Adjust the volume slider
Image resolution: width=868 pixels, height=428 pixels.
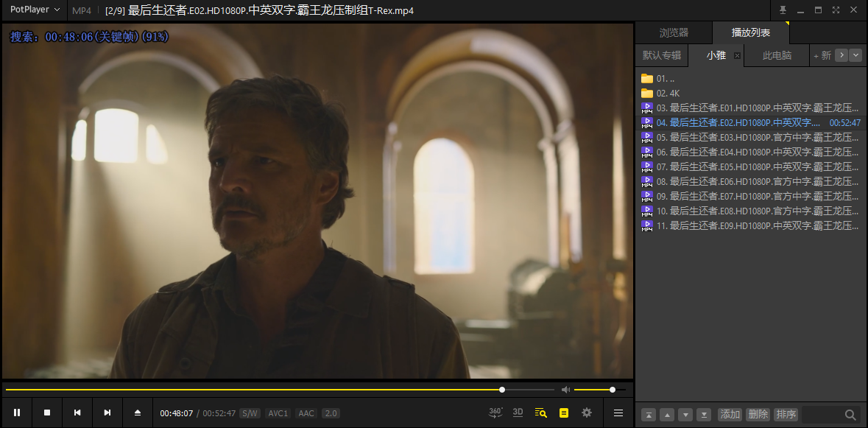tap(600, 390)
